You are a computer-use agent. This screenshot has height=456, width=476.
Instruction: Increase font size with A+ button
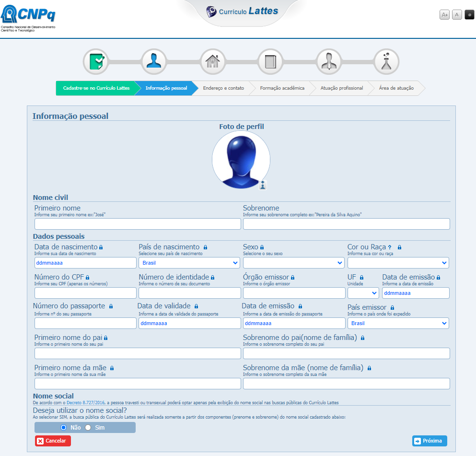tap(444, 15)
